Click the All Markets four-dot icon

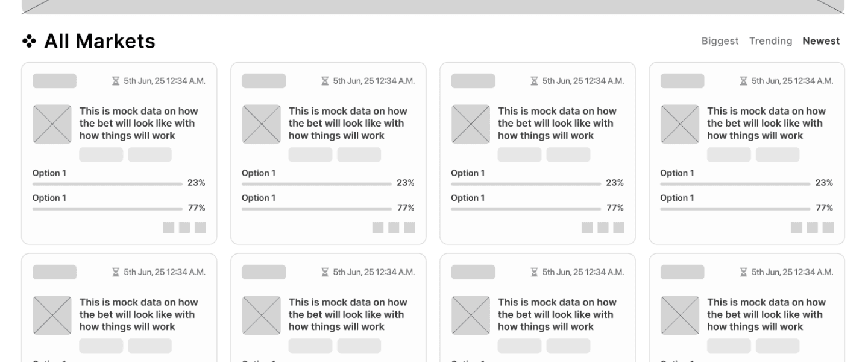(x=29, y=41)
